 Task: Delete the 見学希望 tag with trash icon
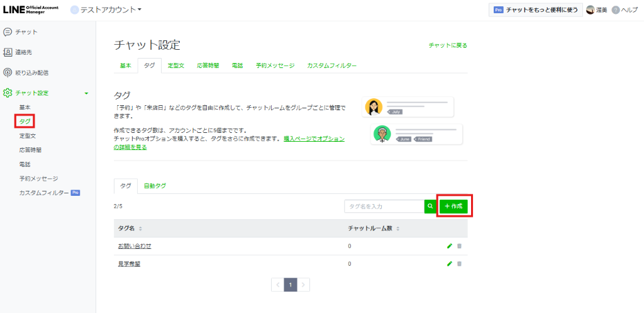459,264
